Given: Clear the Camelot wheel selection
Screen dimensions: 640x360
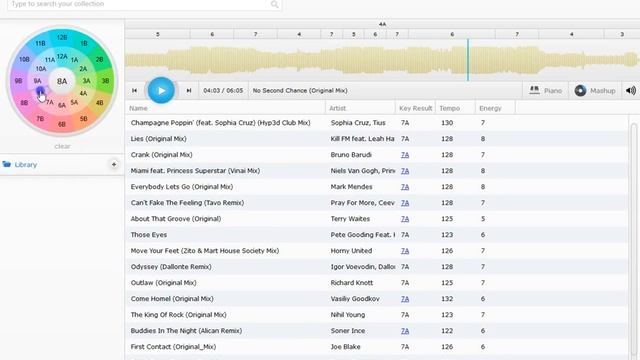Looking at the screenshot, I should [62, 146].
